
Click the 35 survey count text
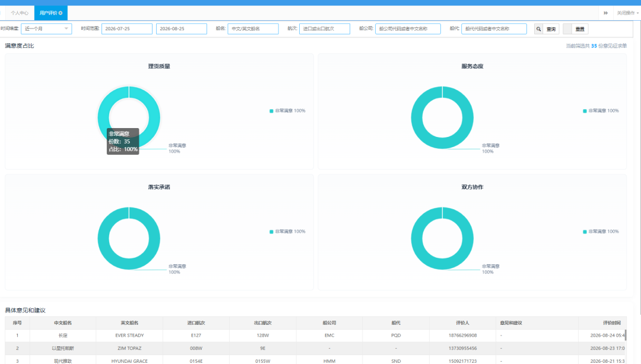594,46
